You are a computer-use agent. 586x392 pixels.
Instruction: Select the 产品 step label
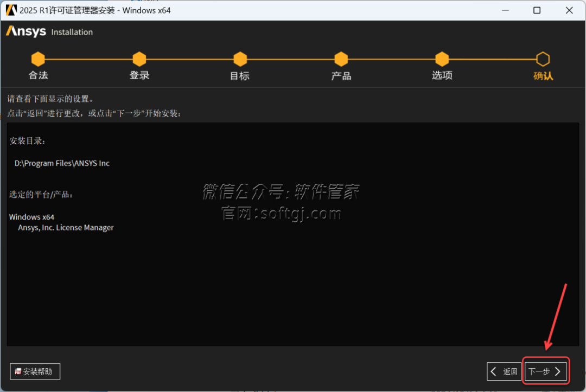click(x=341, y=76)
